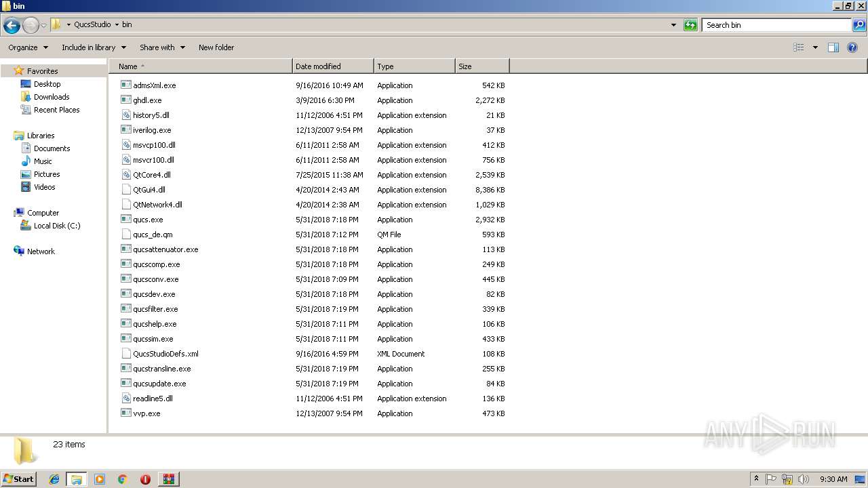The image size is (868, 488).
Task: Click the Forward navigation arrow
Action: 31,25
